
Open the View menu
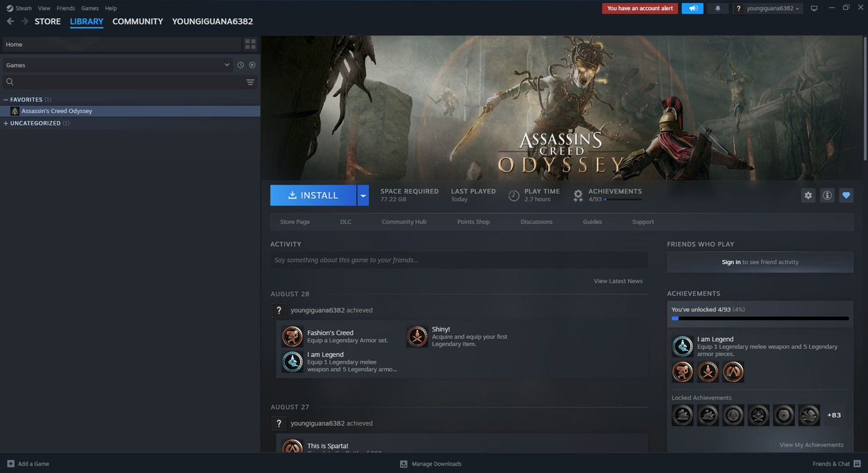tap(44, 8)
